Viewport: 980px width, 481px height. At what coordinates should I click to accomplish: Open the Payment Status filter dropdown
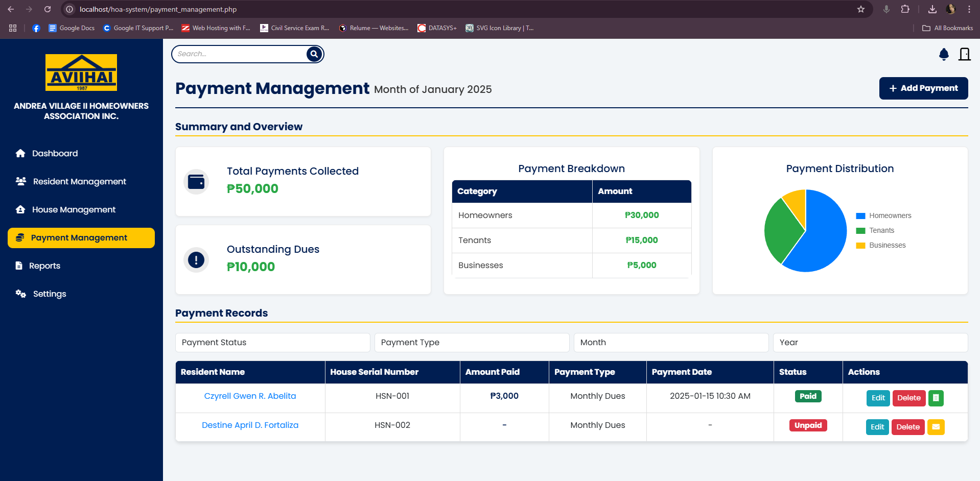tap(272, 343)
